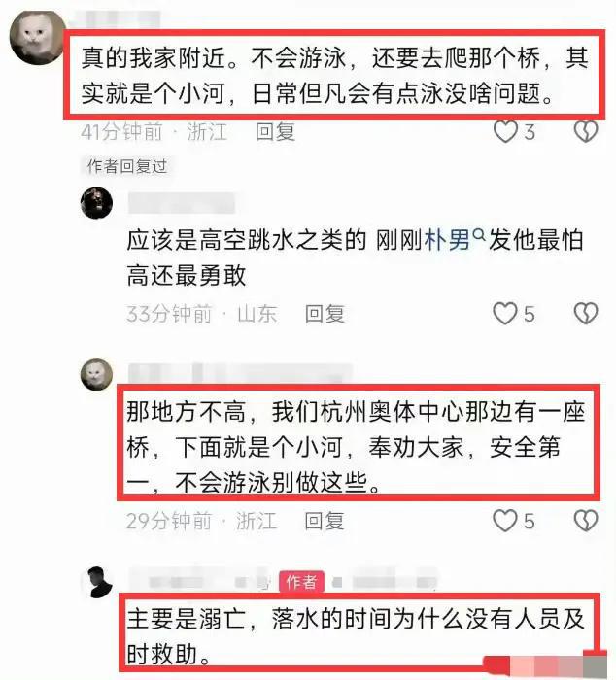
Task: Like the 41分钟前 comment from 浙江
Action: (506, 131)
